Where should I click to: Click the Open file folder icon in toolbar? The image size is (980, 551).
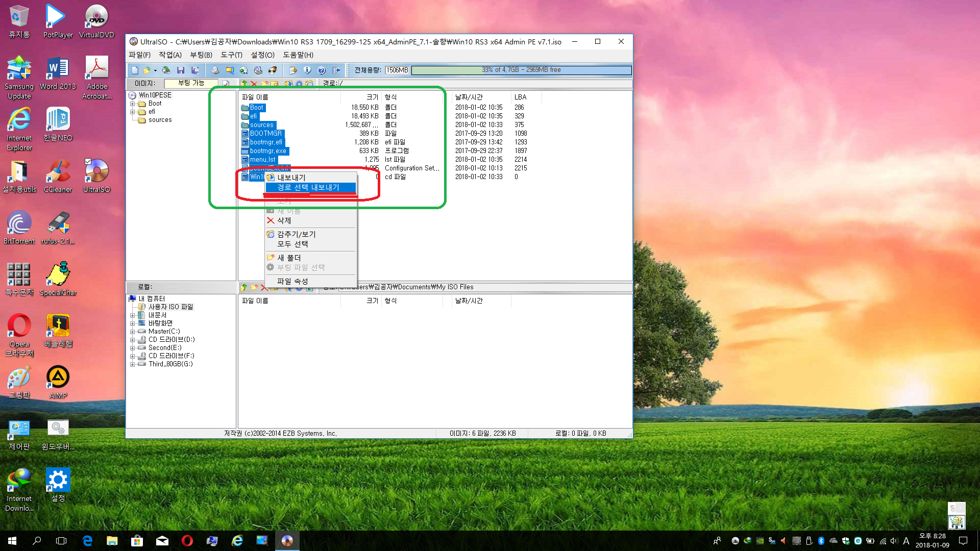coord(147,70)
